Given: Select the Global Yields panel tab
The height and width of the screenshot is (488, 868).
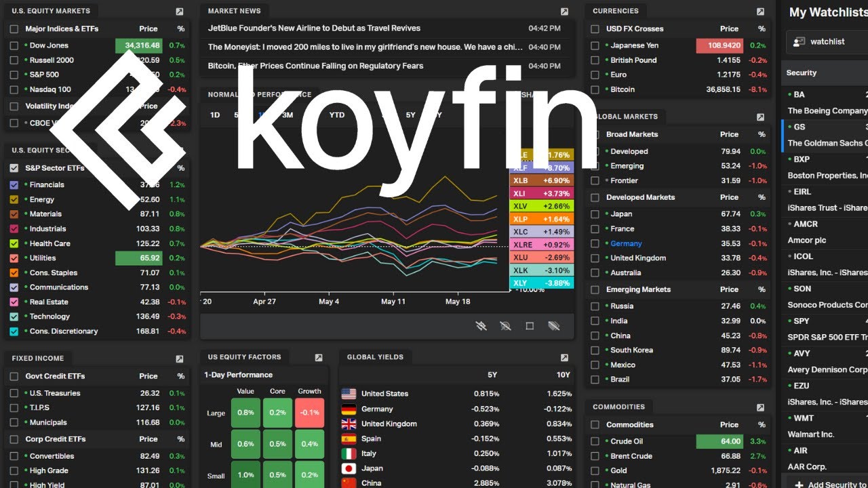Looking at the screenshot, I should click(375, 357).
